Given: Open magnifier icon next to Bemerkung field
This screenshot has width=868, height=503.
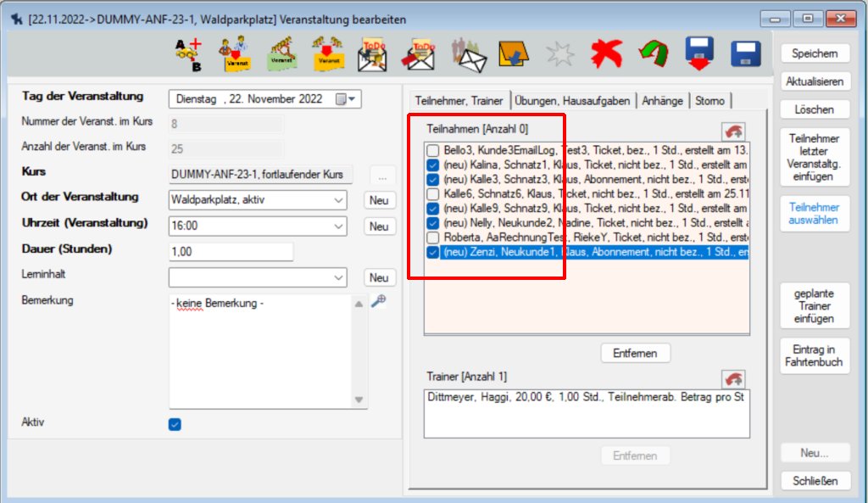Looking at the screenshot, I should (378, 301).
